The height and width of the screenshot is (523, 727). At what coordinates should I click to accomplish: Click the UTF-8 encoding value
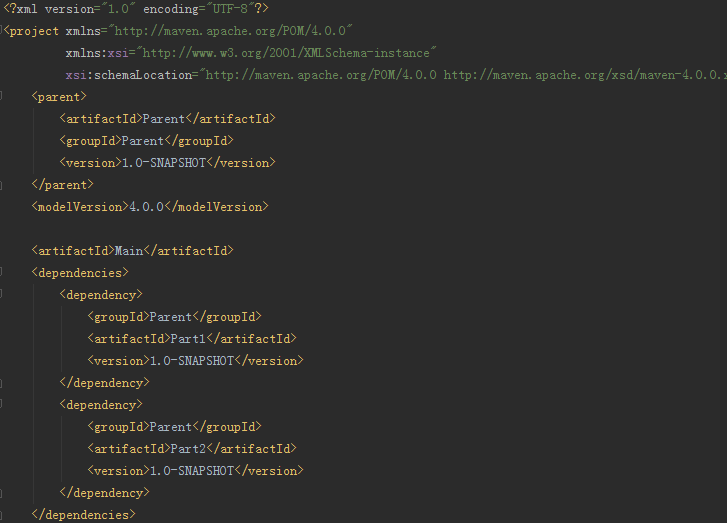(x=230, y=9)
